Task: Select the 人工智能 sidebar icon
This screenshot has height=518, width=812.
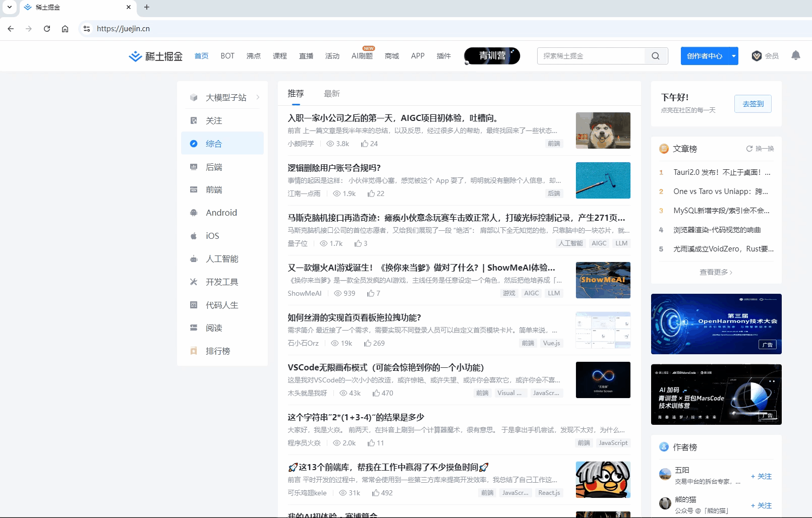Action: pyautogui.click(x=194, y=258)
